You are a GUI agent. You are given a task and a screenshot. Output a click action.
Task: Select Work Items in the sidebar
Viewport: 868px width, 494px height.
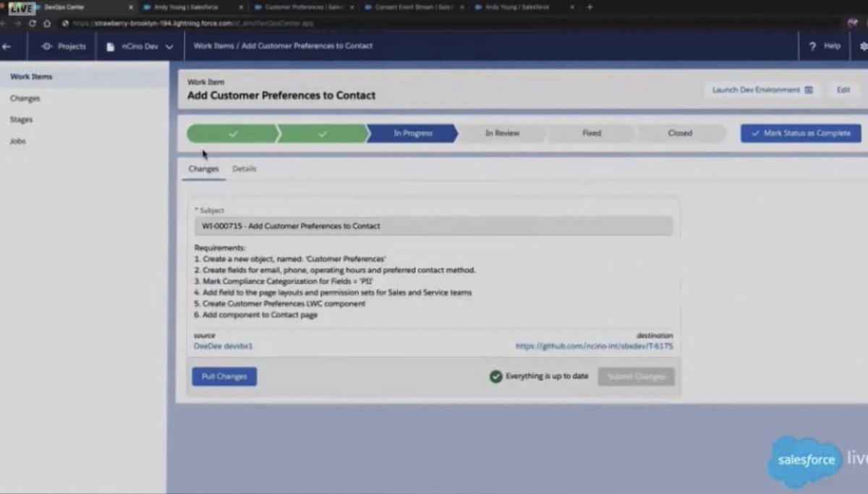(84, 77)
